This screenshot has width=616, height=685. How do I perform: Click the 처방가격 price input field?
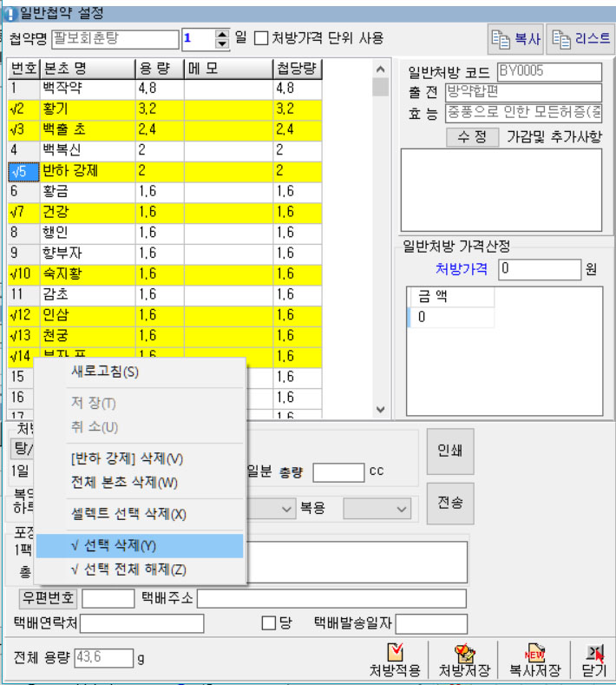[x=539, y=269]
